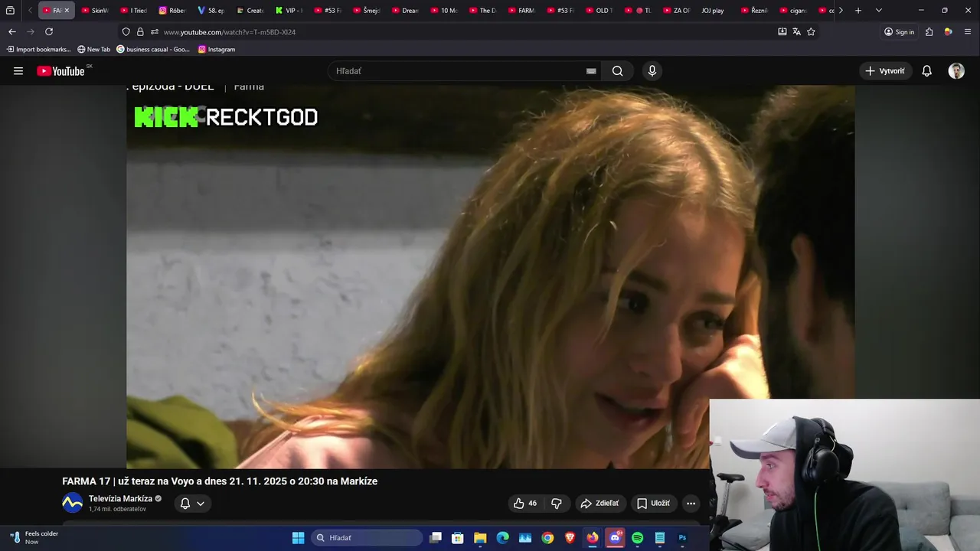List all tabs with the chevron
Viewport: 980px width, 551px height.
coord(878,11)
